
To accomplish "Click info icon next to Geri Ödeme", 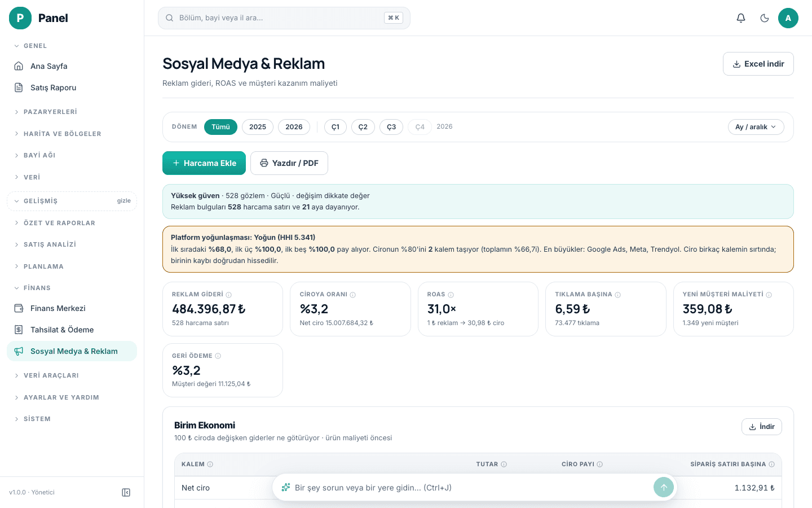I will click(218, 356).
